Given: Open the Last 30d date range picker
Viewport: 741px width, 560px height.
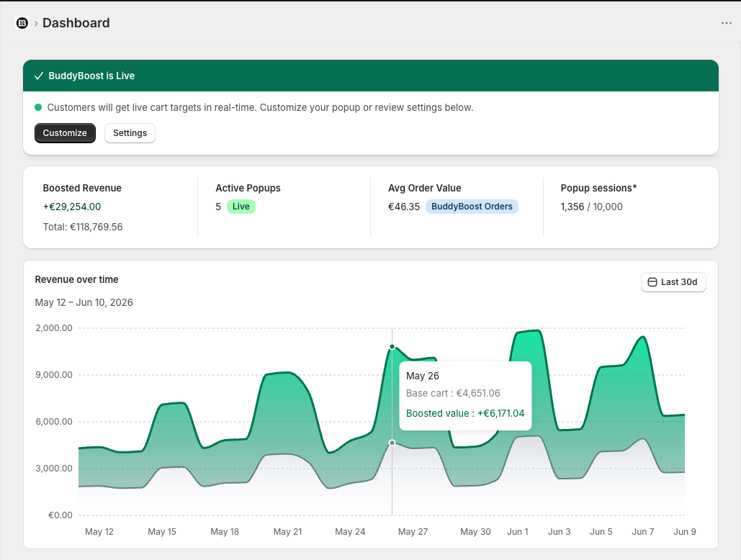Looking at the screenshot, I should click(673, 282).
